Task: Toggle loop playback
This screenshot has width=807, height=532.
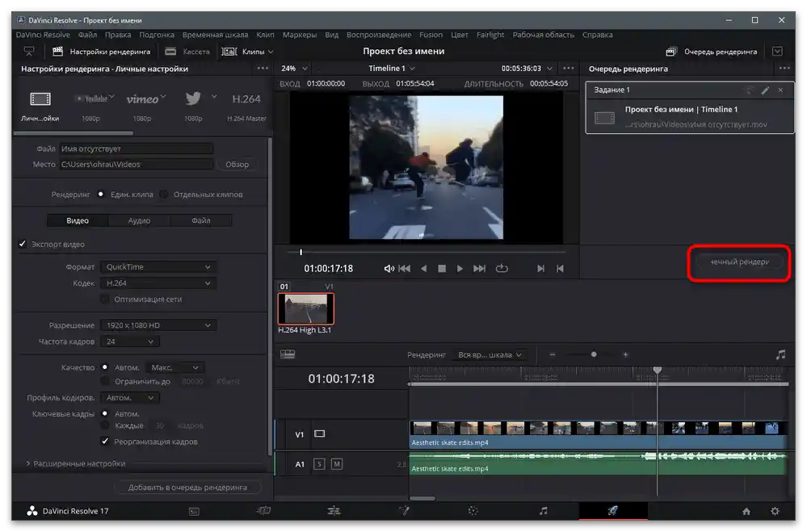Action: [502, 269]
